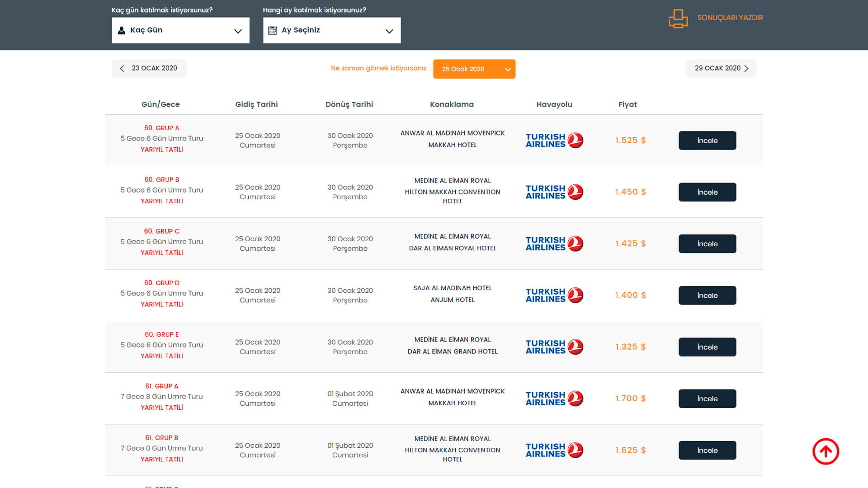Image resolution: width=868 pixels, height=488 pixels.
Task: Click the Konaklama column header
Action: coord(452,104)
